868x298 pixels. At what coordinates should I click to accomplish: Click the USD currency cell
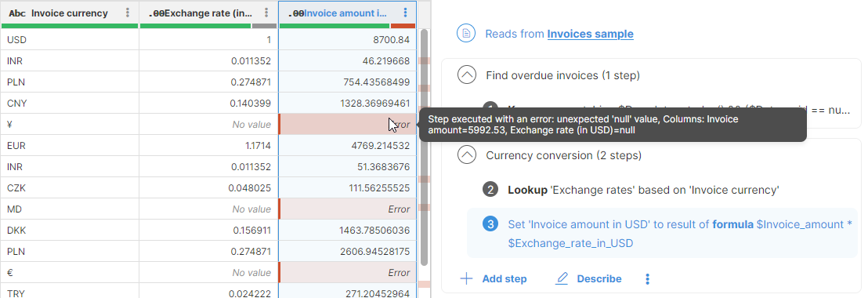70,40
